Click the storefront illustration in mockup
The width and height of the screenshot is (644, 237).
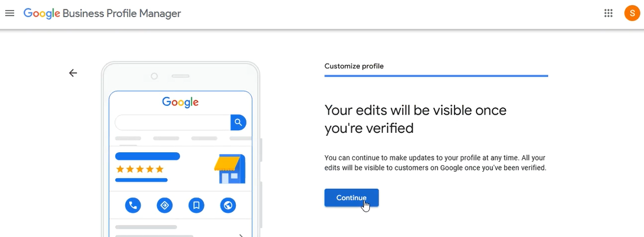click(230, 169)
